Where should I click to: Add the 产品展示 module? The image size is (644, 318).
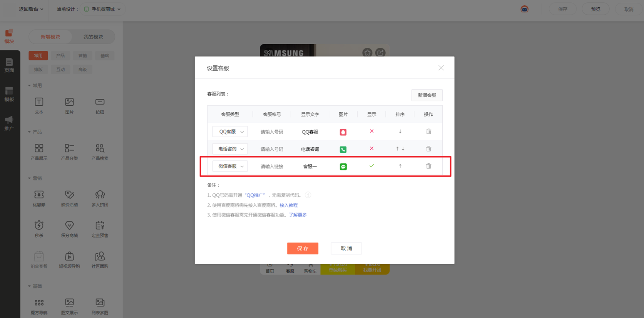(39, 152)
